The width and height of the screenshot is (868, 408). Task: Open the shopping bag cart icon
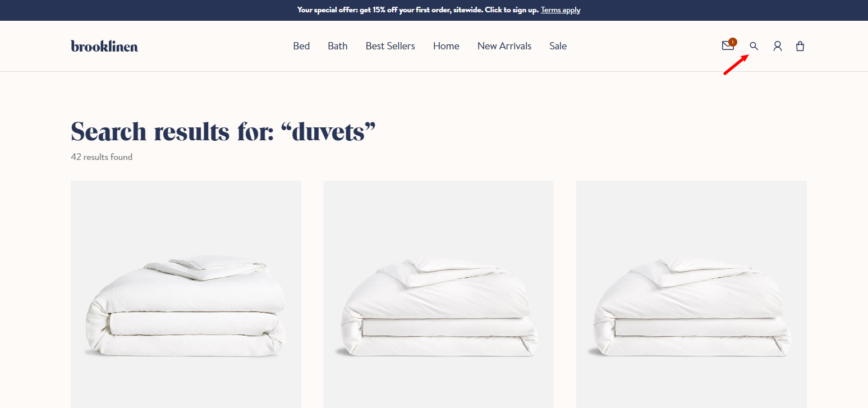point(800,46)
